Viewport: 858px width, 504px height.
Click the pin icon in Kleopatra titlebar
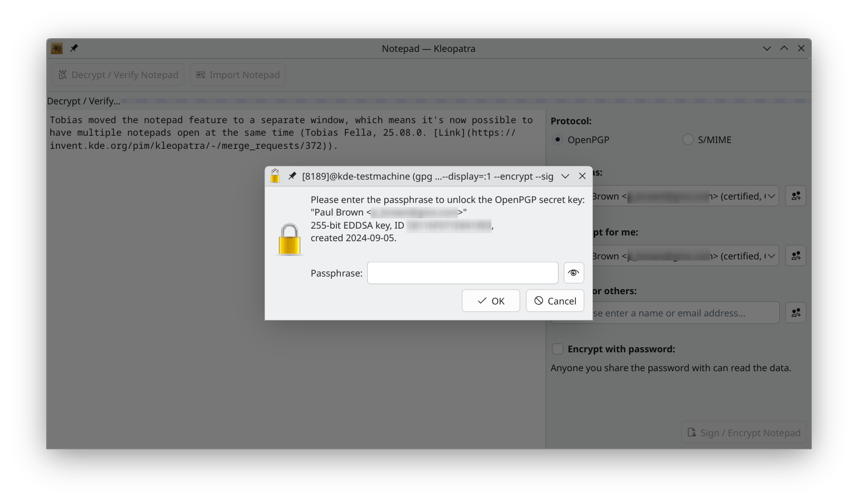[x=74, y=48]
